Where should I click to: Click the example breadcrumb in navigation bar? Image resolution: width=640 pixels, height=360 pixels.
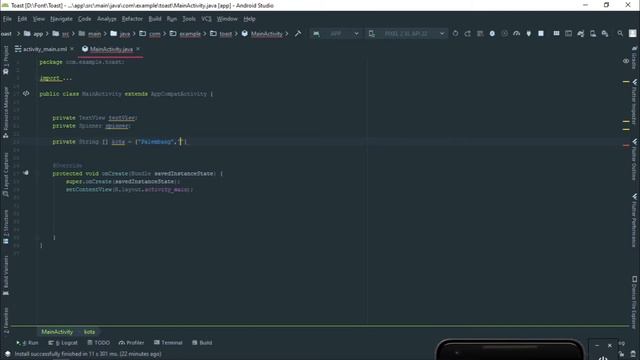click(185, 34)
